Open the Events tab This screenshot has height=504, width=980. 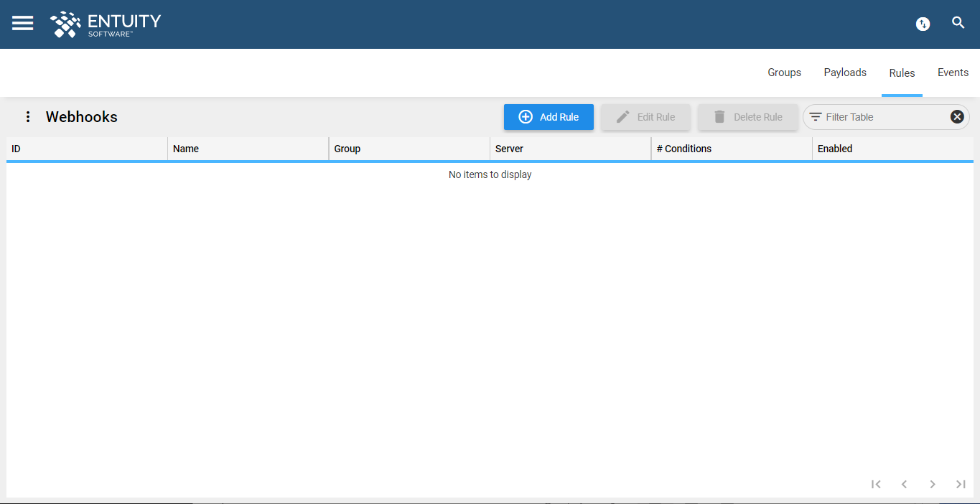coord(953,72)
